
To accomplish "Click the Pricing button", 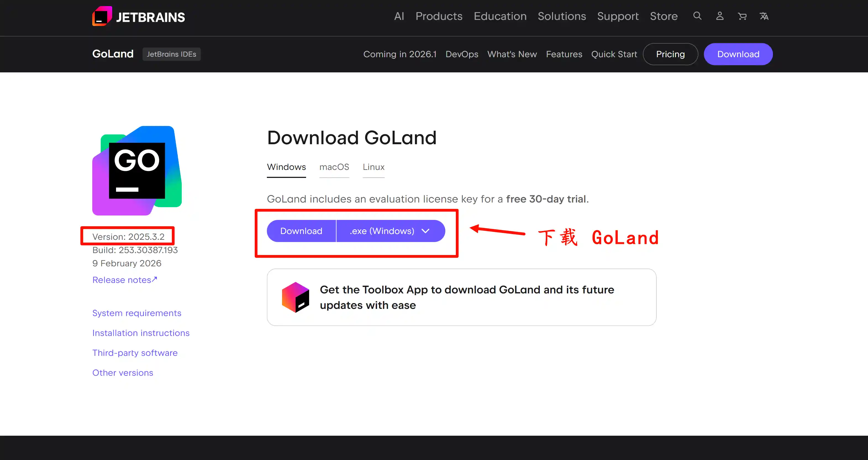I will tap(670, 54).
